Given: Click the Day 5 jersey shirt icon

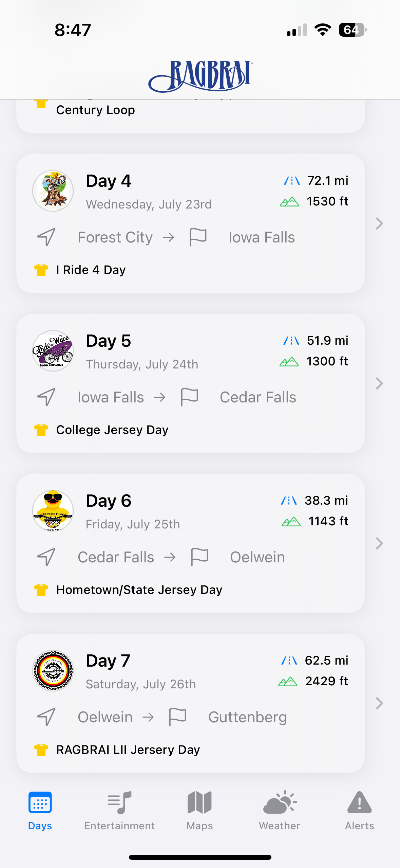Looking at the screenshot, I should pyautogui.click(x=41, y=430).
